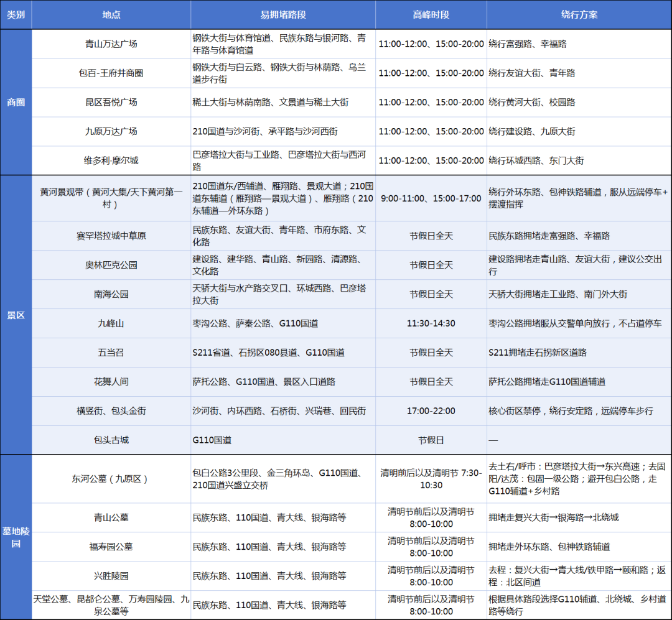Click the 包百-王府井商圈 cell
This screenshot has width=672, height=620.
pyautogui.click(x=111, y=73)
